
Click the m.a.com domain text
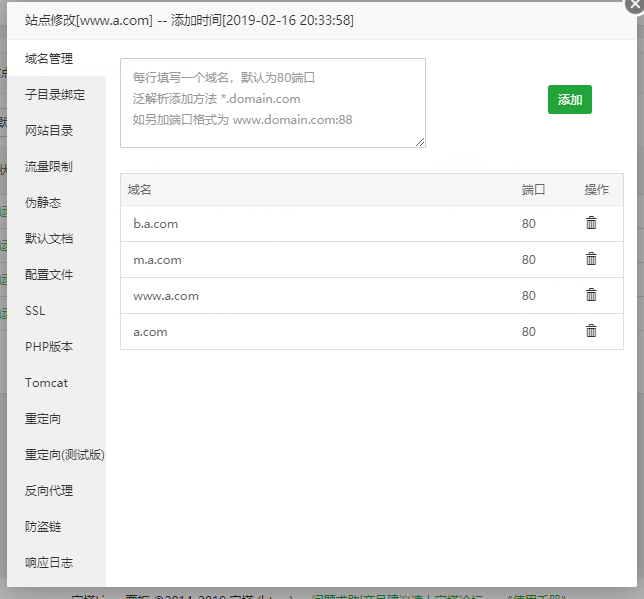(x=157, y=260)
